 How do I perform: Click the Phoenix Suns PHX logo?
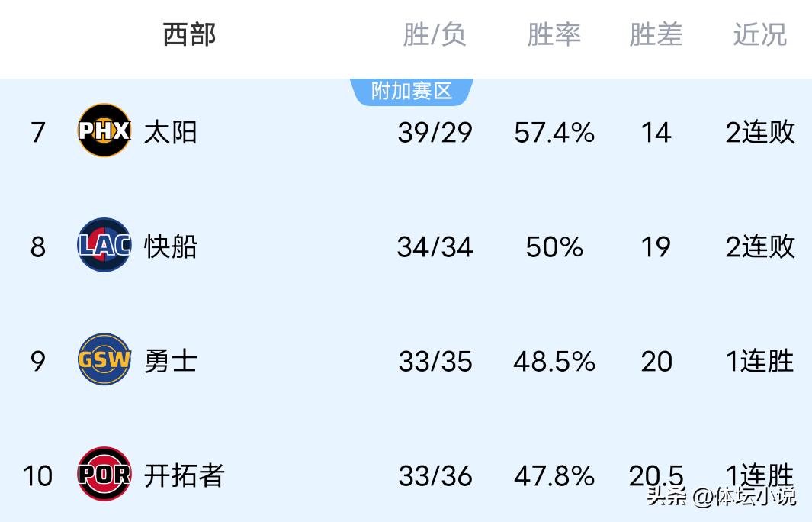point(104,130)
